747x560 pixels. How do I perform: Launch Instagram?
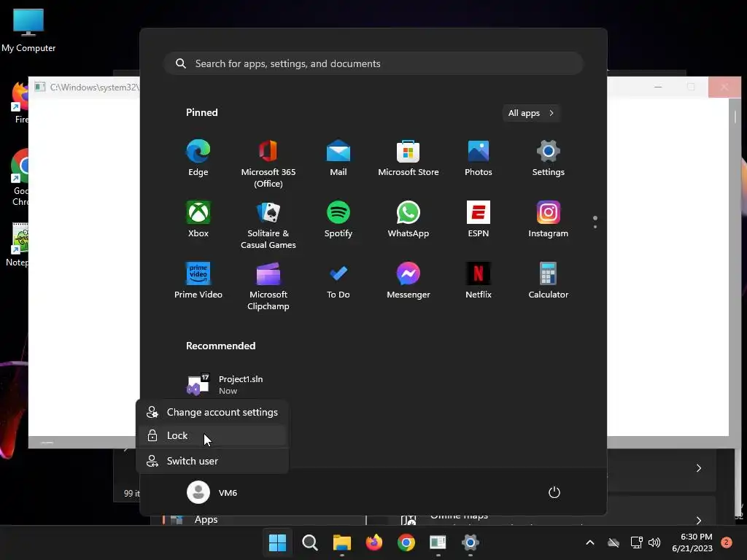(549, 219)
